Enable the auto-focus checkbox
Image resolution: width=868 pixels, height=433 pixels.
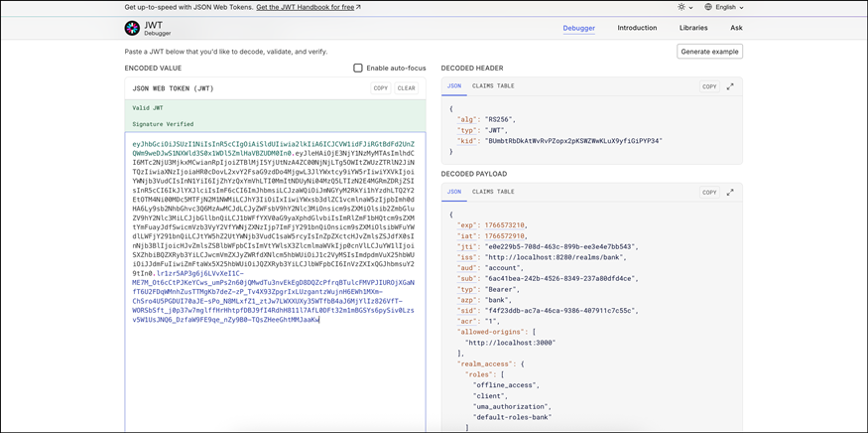coord(358,69)
